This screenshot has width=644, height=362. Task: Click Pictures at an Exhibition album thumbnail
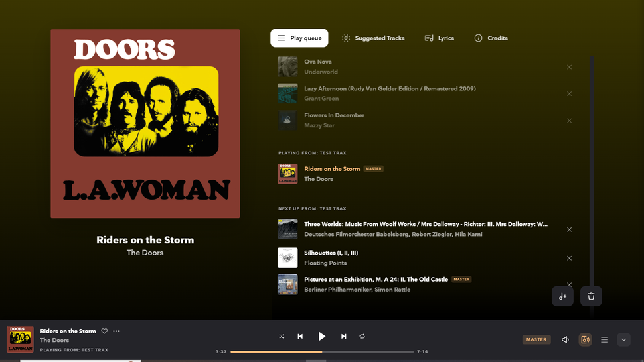[x=287, y=284]
